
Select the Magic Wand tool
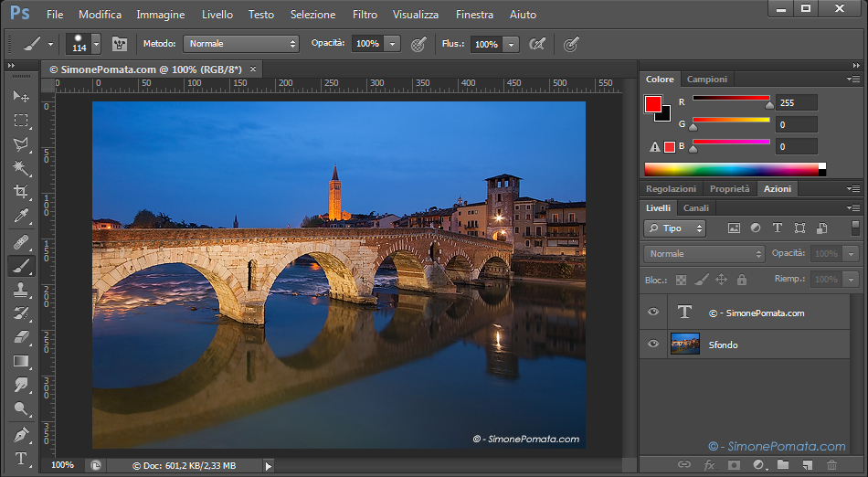click(21, 168)
